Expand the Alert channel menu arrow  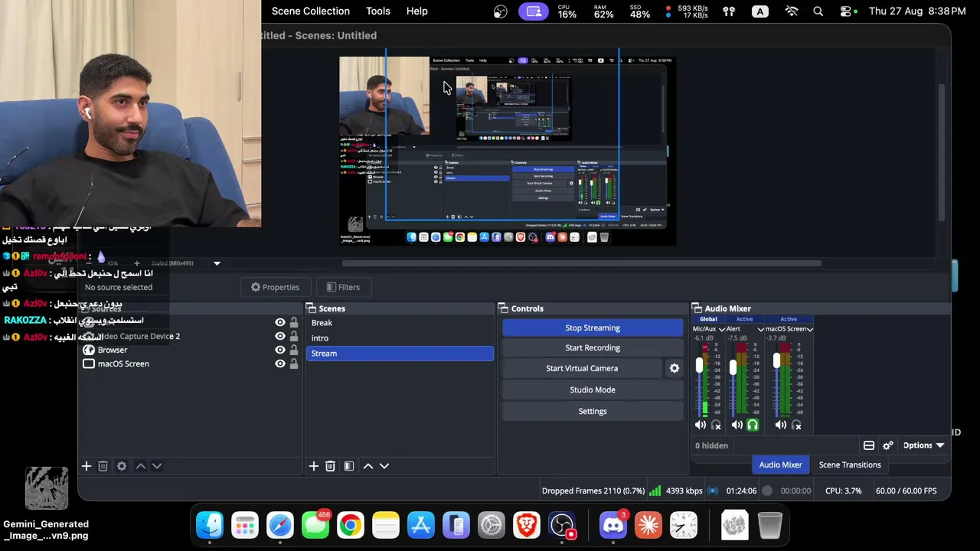tap(761, 329)
